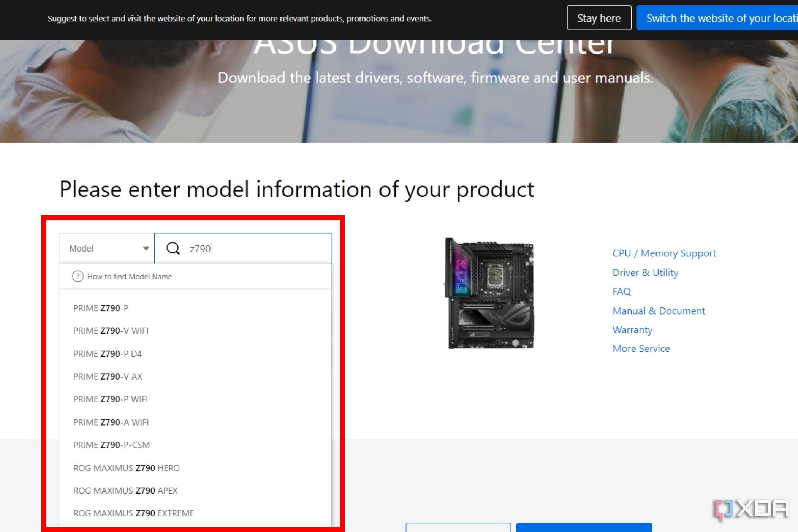Switch the website of your location
798x532 pixels.
717,18
